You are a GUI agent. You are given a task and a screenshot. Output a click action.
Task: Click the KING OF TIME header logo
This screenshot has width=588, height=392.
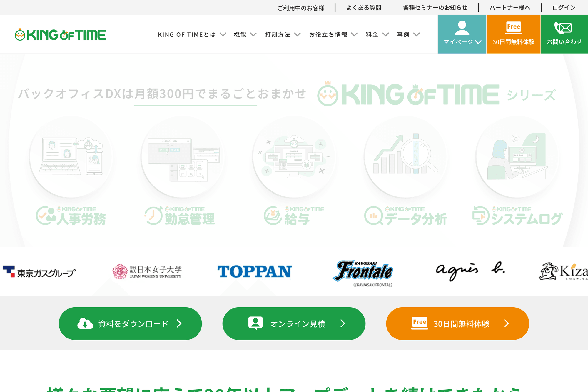pos(60,34)
